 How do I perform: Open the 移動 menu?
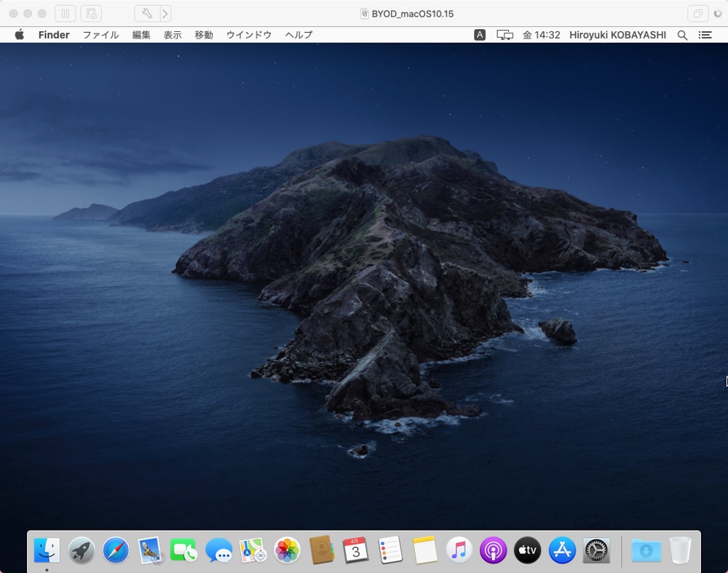[204, 34]
